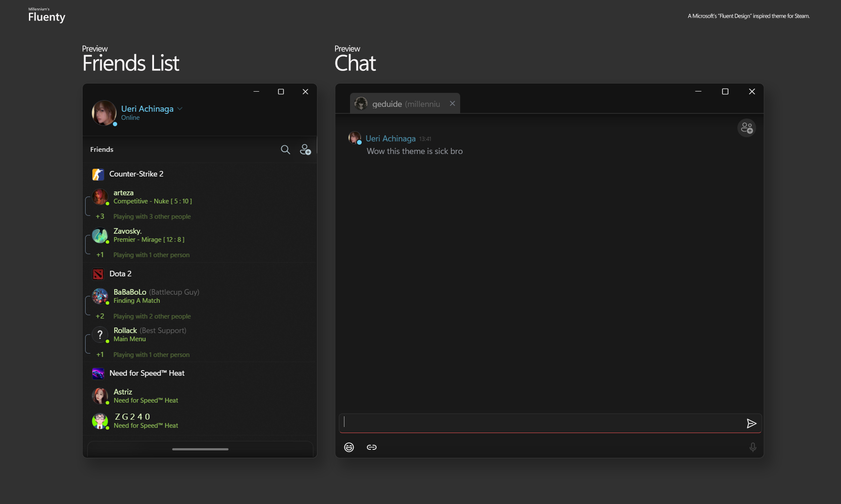841x504 pixels.
Task: Expand the Ueri Achinaga status dropdown arrow
Action: (180, 109)
